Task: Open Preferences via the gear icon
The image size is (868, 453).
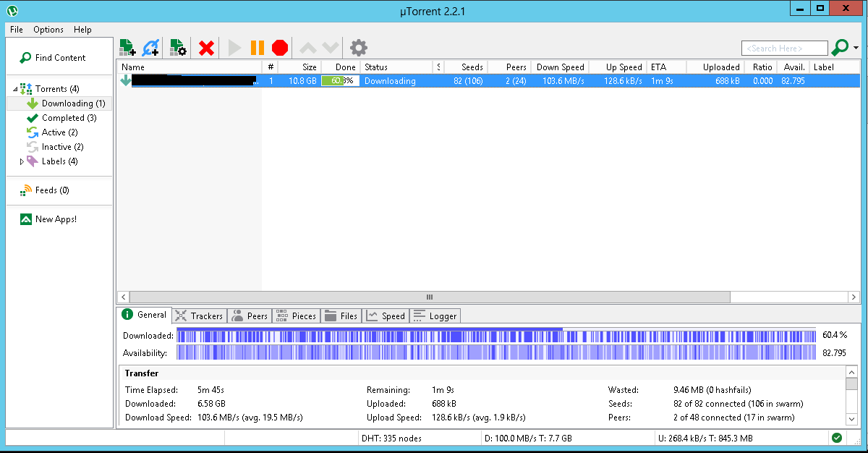Action: pyautogui.click(x=358, y=48)
